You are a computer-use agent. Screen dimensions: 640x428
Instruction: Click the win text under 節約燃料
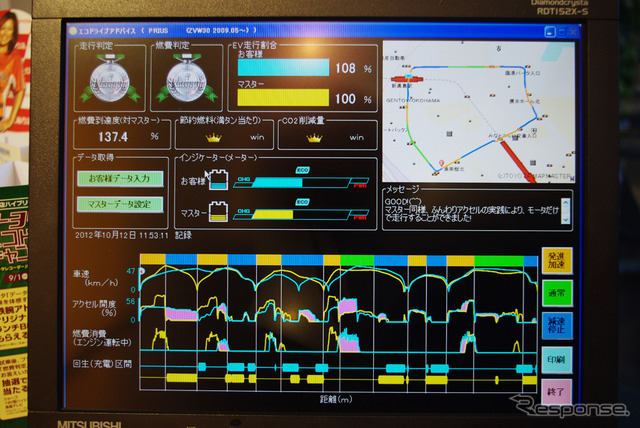[257, 137]
